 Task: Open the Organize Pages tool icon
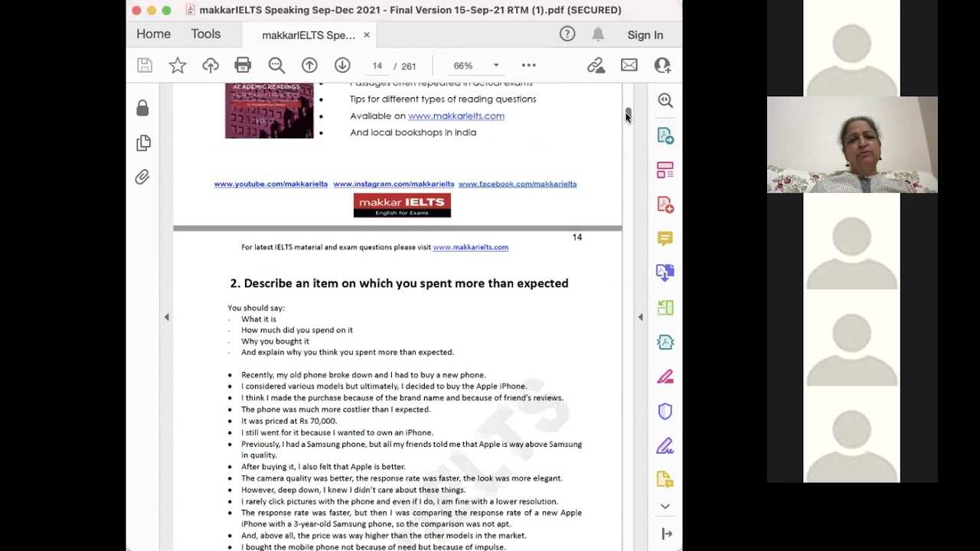[x=665, y=308]
